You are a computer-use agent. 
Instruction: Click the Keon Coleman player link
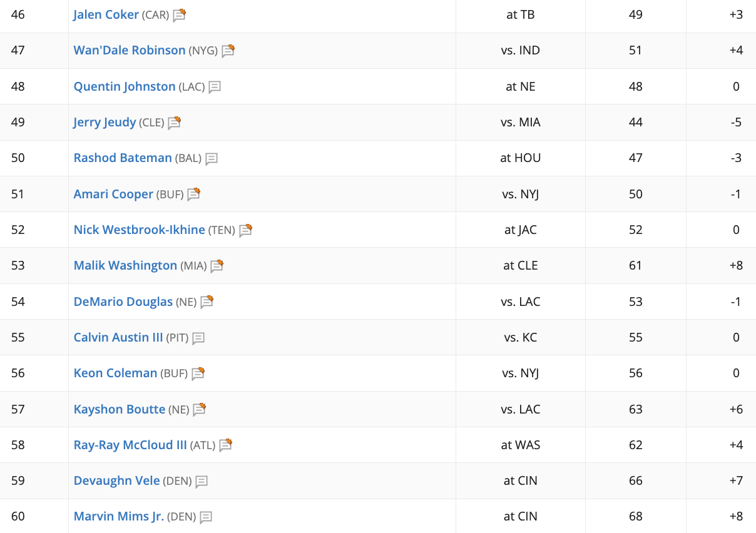point(116,373)
